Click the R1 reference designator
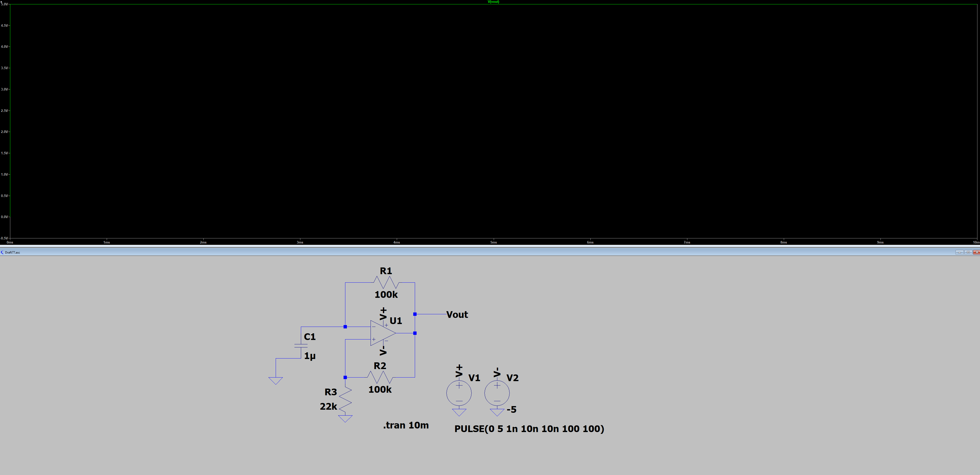980x475 pixels. pos(386,271)
